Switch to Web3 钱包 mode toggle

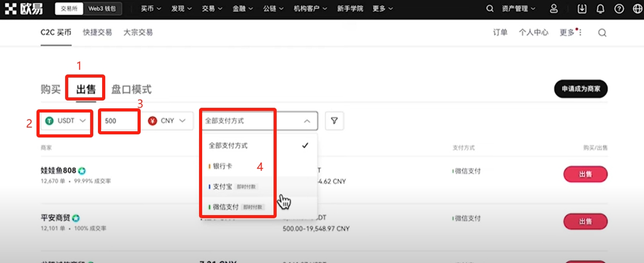point(103,9)
